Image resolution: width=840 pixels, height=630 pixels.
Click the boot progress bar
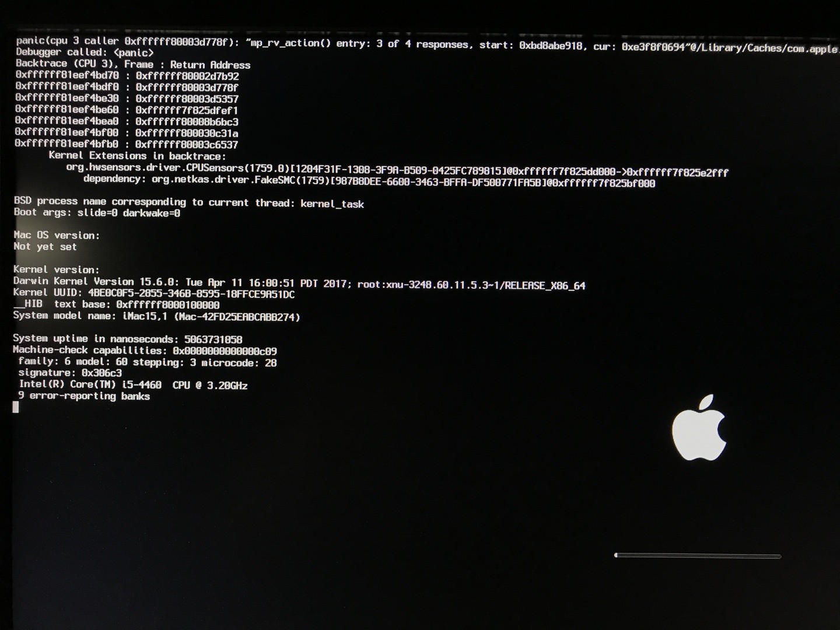point(698,555)
